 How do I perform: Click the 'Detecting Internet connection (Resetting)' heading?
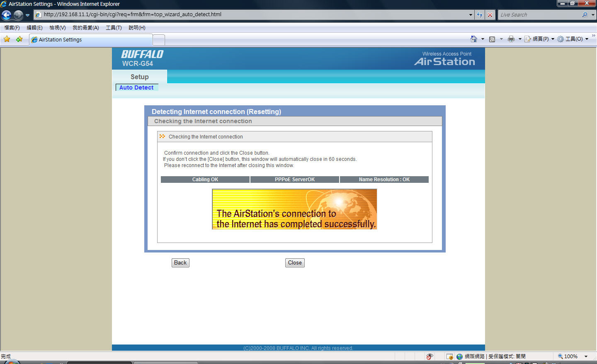pos(216,112)
